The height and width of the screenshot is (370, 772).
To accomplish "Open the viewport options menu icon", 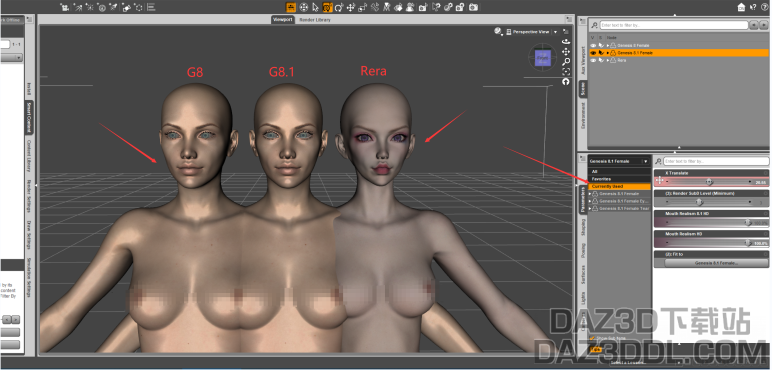I will [566, 31].
